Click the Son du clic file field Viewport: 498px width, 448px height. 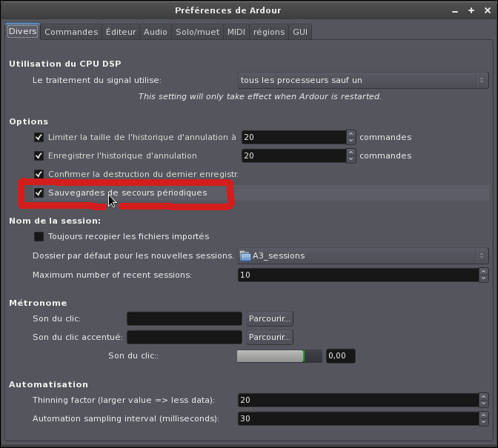(x=185, y=319)
